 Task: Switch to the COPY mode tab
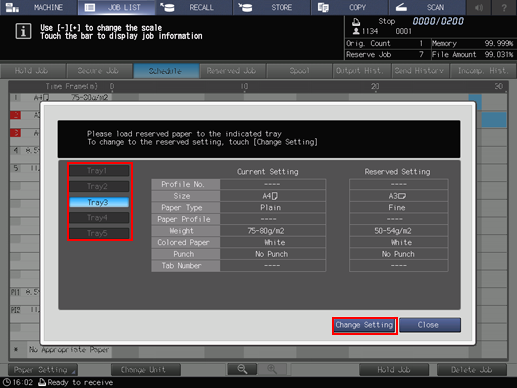pyautogui.click(x=350, y=7)
